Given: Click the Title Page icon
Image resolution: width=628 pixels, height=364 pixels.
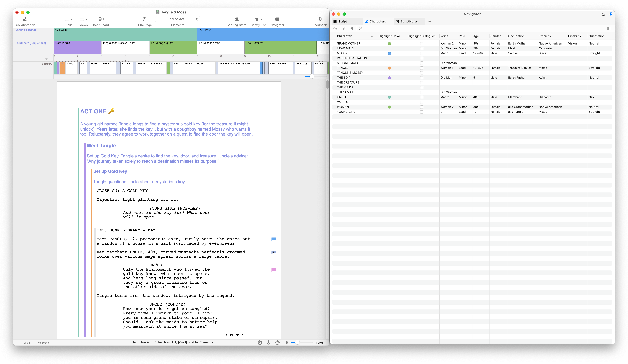Looking at the screenshot, I should point(145,19).
